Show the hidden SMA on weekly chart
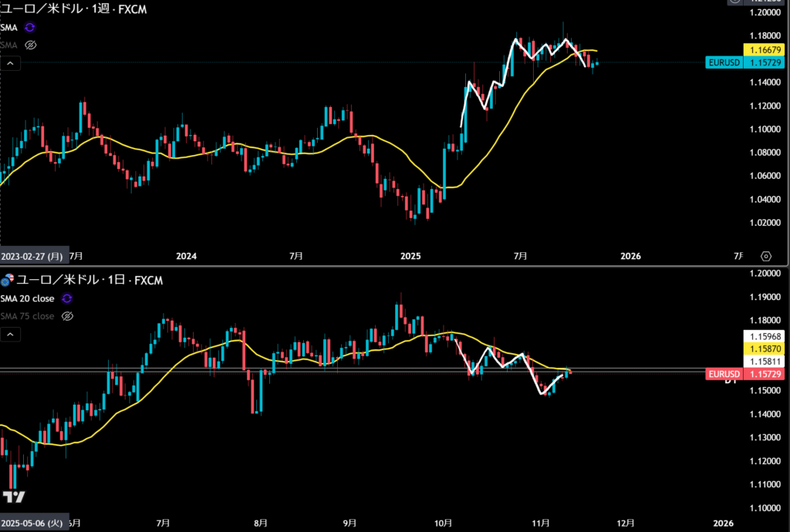Image resolution: width=790 pixels, height=532 pixels. point(31,45)
